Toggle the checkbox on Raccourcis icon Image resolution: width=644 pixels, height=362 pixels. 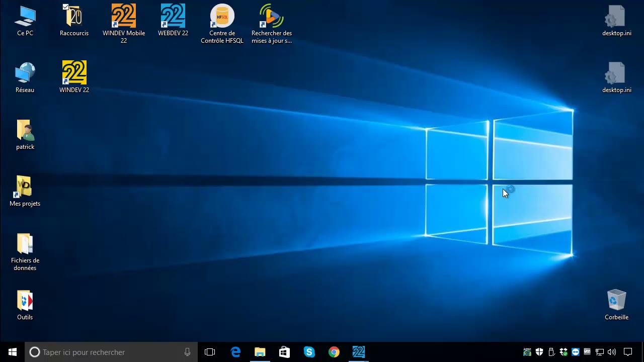tap(65, 7)
